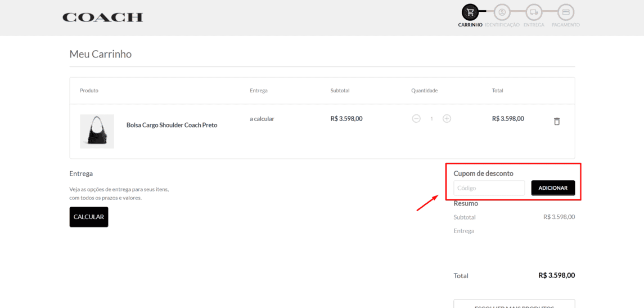This screenshot has width=644, height=308.
Task: Open Bolsa Cargo Shoulder Coach Preto link
Action: 172,125
